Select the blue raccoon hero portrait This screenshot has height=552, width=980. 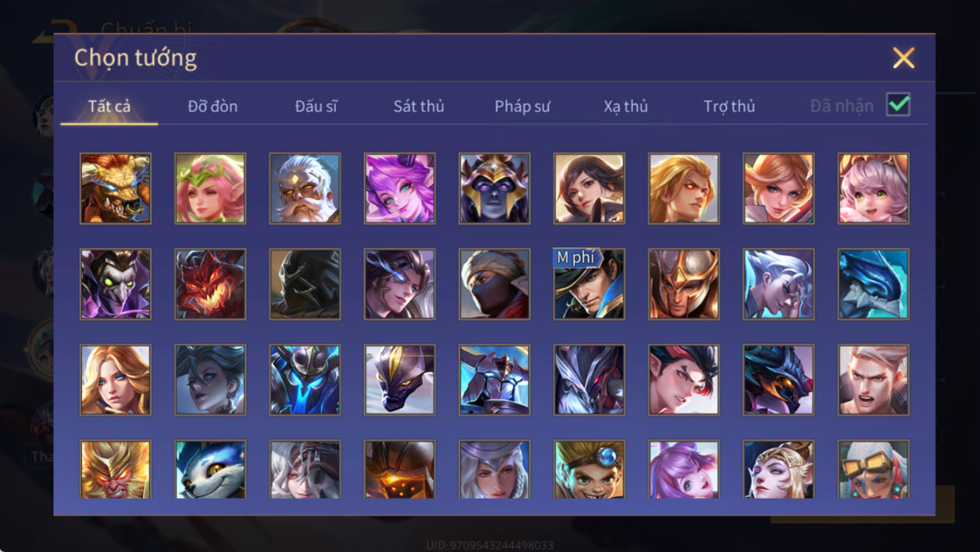[210, 469]
